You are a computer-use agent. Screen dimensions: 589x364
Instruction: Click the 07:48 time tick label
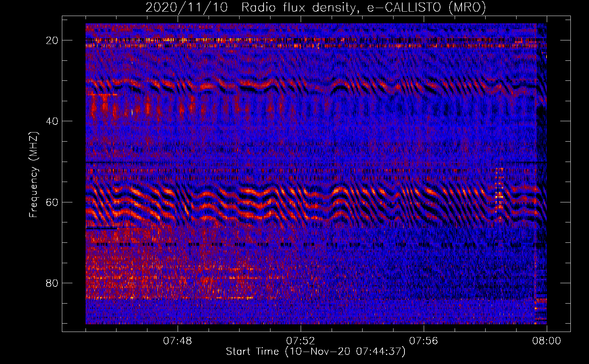pyautogui.click(x=178, y=341)
